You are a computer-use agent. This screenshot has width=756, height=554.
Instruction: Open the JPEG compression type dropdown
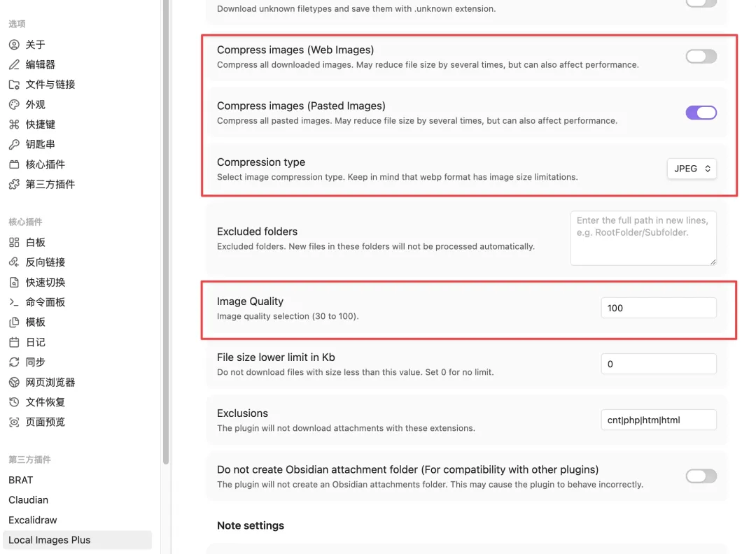pos(692,169)
